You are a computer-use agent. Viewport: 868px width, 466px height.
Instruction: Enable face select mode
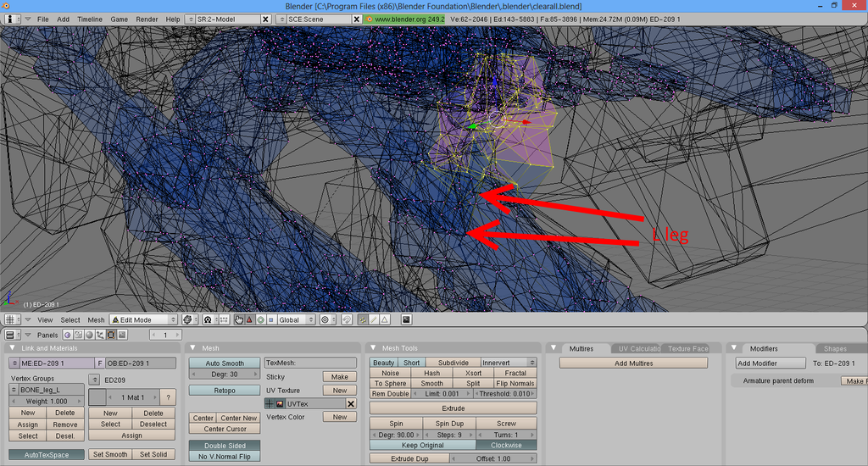coord(385,320)
